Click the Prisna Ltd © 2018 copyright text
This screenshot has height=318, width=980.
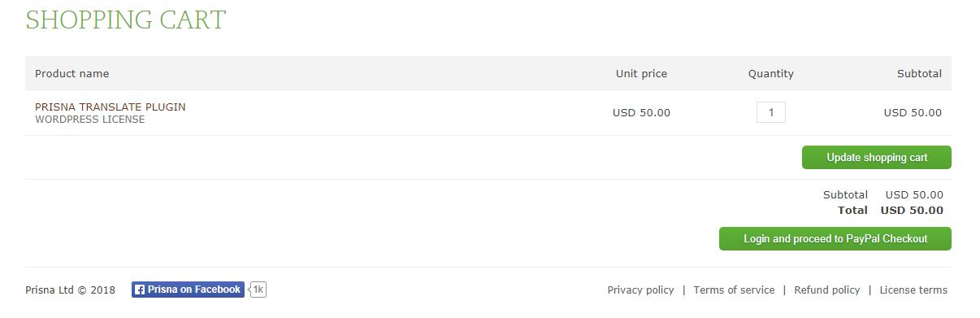click(70, 290)
